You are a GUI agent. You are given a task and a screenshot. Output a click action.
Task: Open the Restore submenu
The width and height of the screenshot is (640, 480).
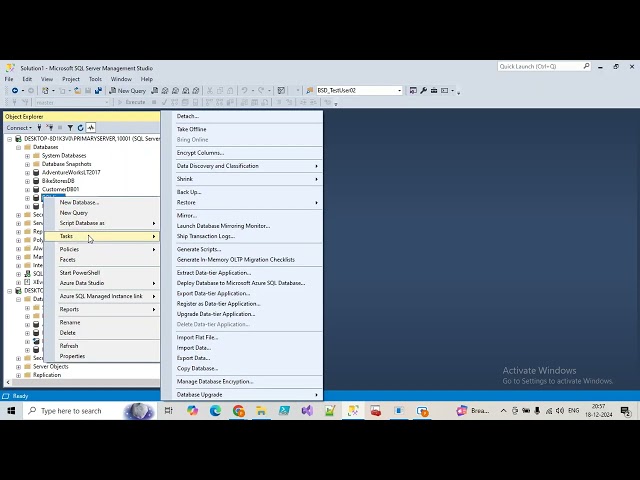coord(242,203)
